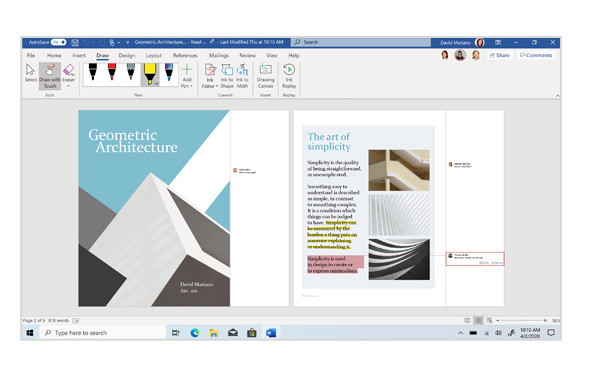The image size is (589, 372).
Task: Collapse the ribbon with the chevron
Action: pos(557,96)
